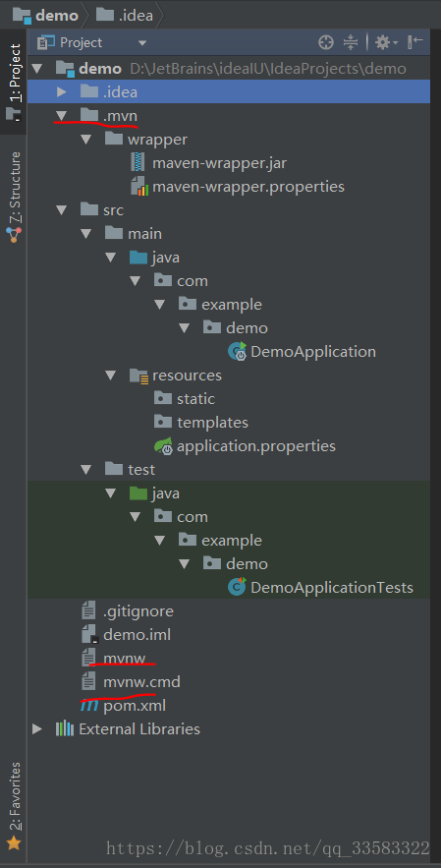This screenshot has width=441, height=868.
Task: Click the pom.xml Maven icon
Action: 89,706
